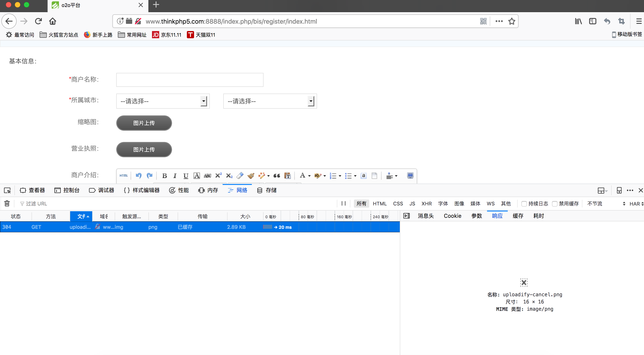Viewport: 644px width, 355px height.
Task: Click the auto-typeset magic wand icon
Action: click(x=262, y=176)
